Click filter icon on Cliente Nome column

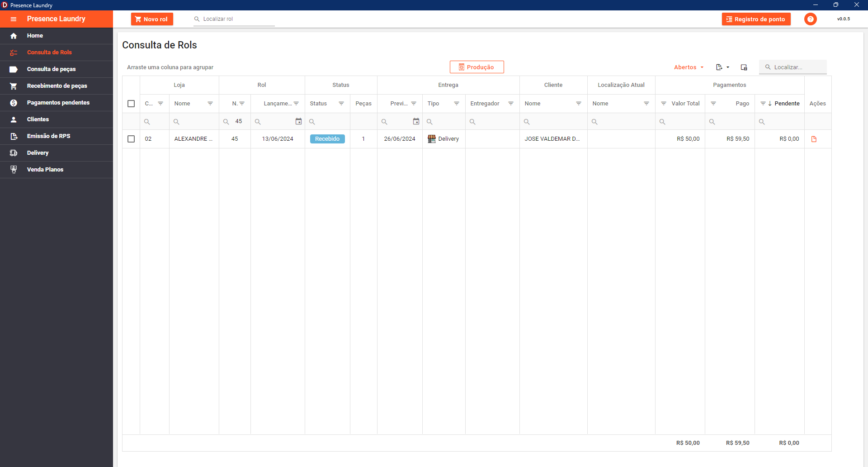(x=579, y=104)
